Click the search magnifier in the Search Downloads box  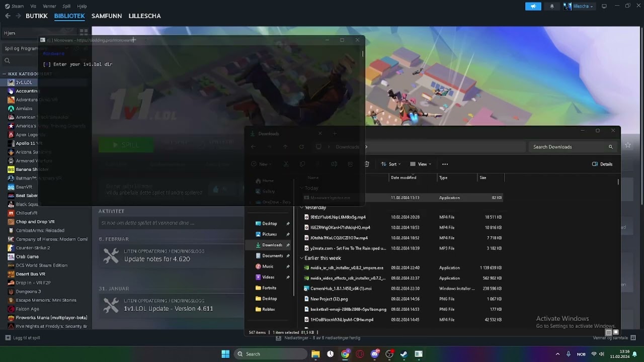coord(611,147)
